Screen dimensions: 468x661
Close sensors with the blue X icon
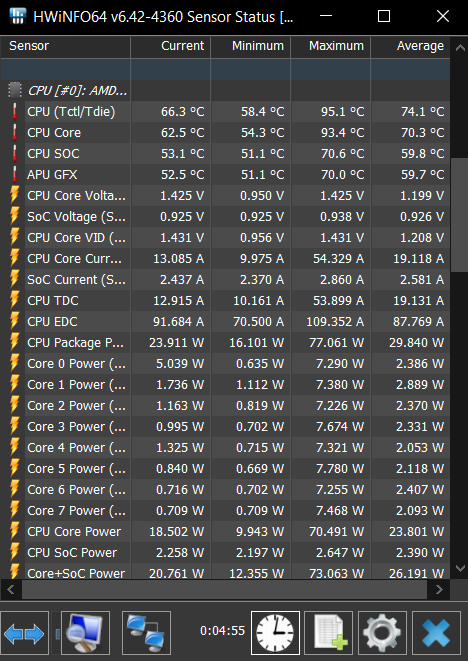pyautogui.click(x=436, y=633)
